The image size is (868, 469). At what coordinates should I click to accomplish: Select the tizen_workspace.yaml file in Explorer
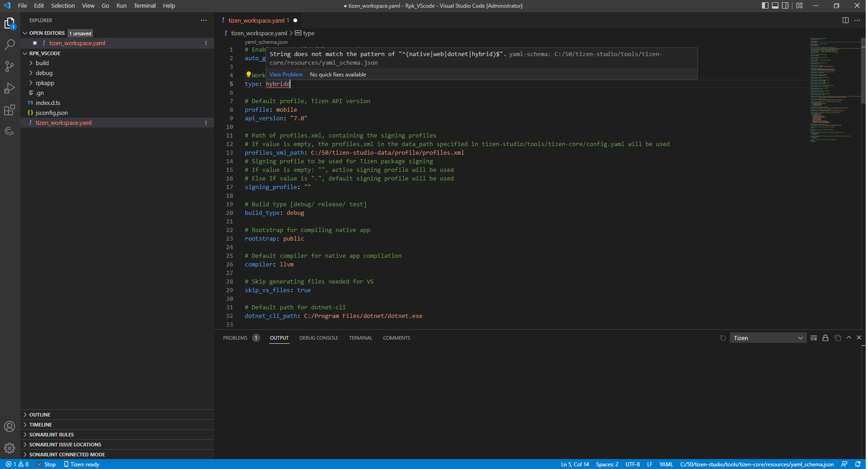click(x=64, y=123)
